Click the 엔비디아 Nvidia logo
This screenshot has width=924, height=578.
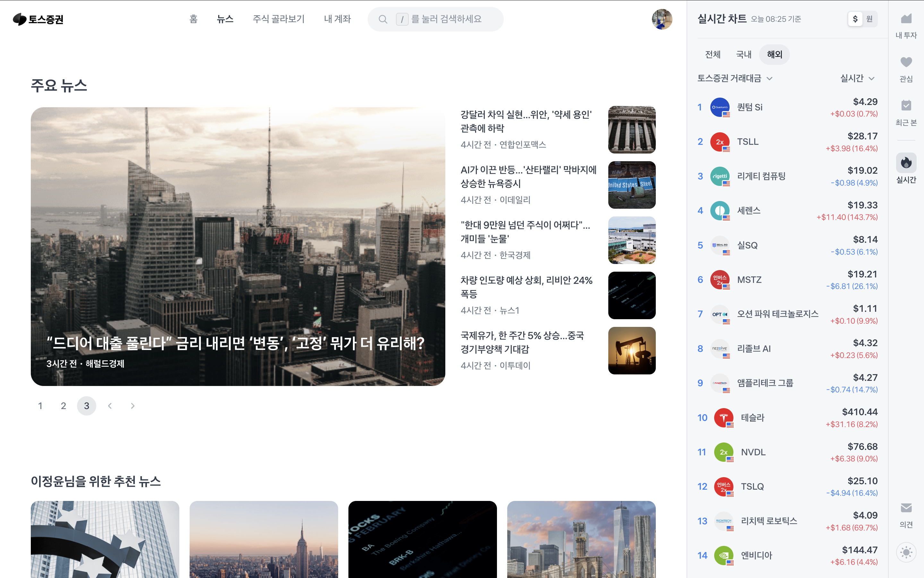(x=723, y=556)
